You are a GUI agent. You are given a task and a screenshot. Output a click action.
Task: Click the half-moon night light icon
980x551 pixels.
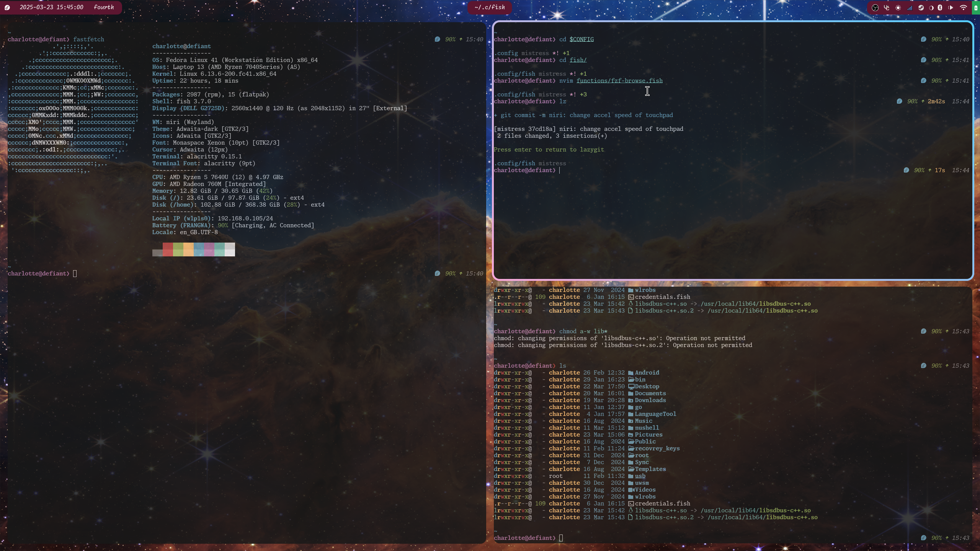click(x=931, y=8)
